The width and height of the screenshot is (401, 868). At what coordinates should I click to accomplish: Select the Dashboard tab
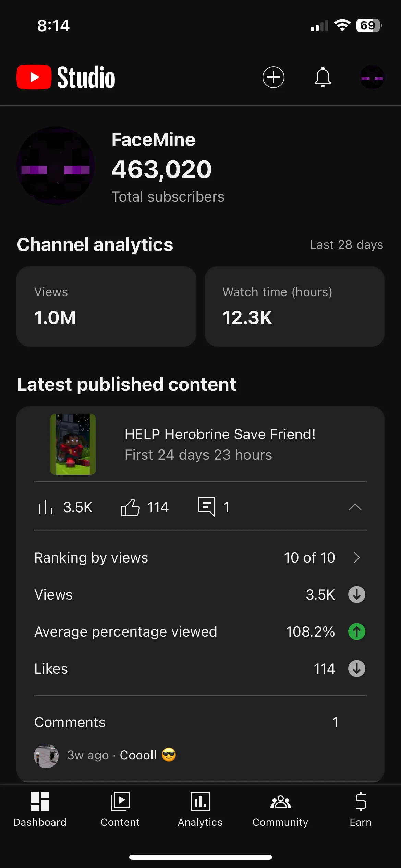pyautogui.click(x=40, y=809)
